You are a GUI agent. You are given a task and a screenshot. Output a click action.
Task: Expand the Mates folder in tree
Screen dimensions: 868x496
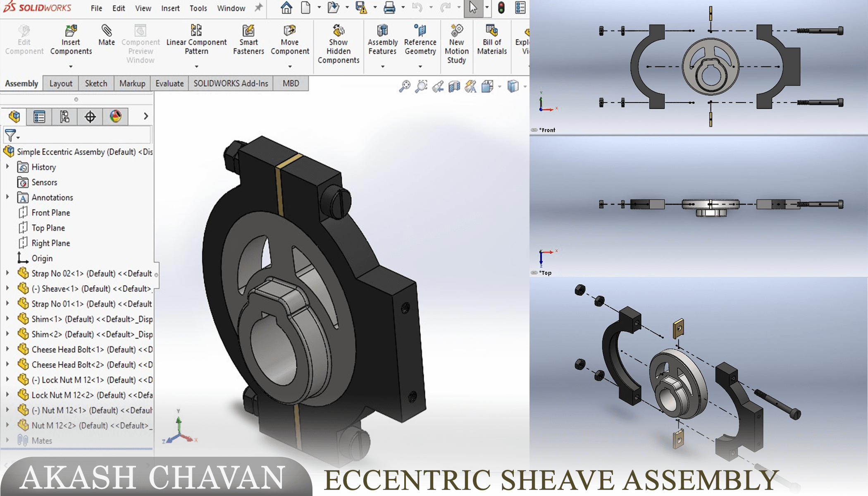coord(7,440)
